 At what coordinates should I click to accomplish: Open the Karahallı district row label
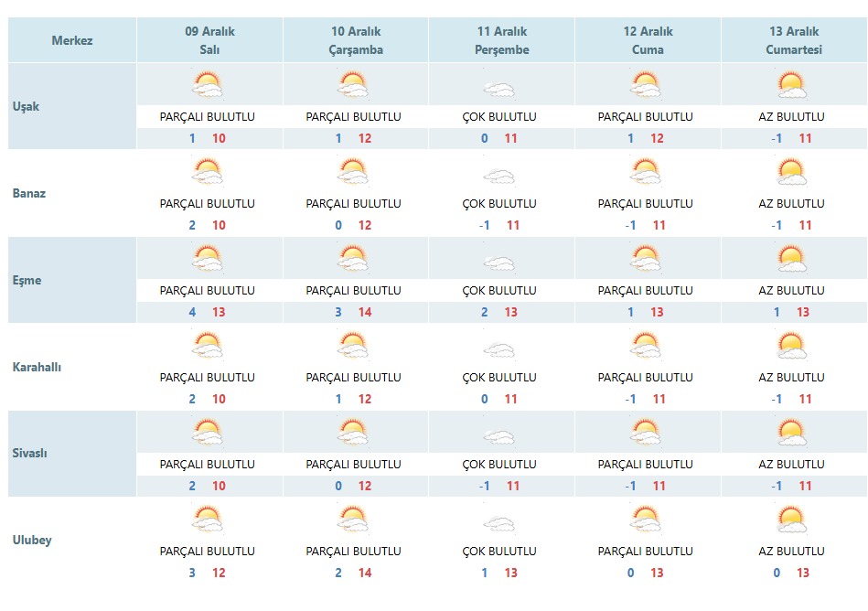37,367
